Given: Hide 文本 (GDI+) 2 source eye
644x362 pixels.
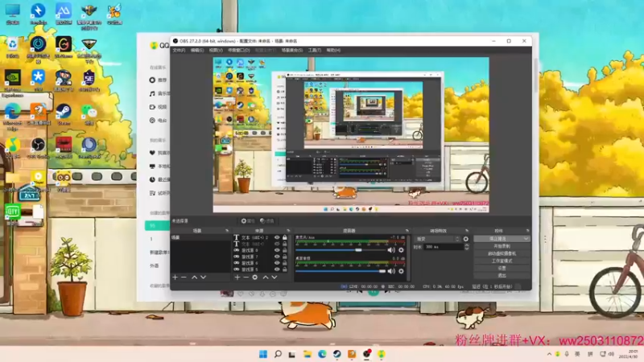Looking at the screenshot, I should 277,237.
